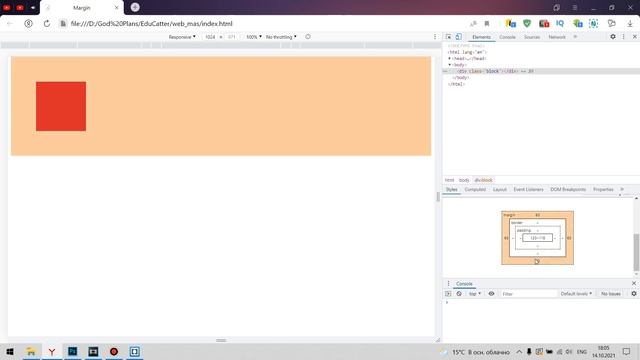Open the Layout sidebar tab
The image size is (640, 360).
(x=500, y=190)
